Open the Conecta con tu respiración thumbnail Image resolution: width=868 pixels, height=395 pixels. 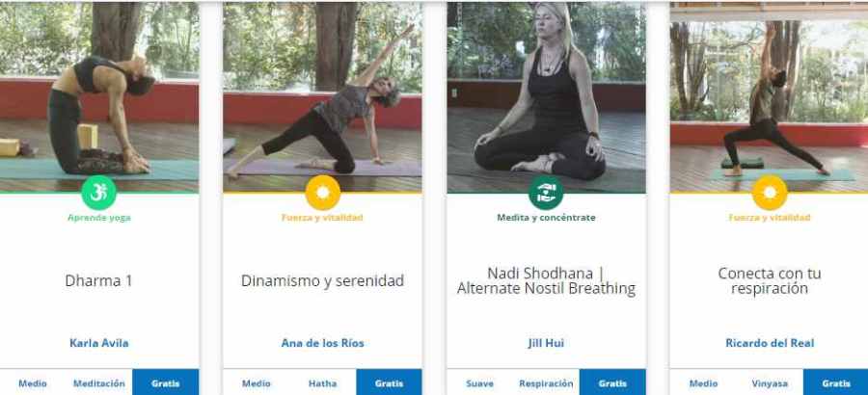[x=770, y=96]
